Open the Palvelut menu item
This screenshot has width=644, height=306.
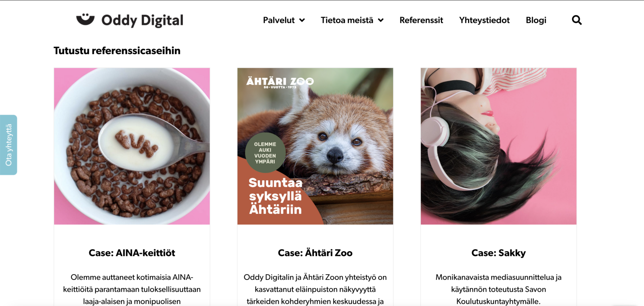tap(279, 20)
